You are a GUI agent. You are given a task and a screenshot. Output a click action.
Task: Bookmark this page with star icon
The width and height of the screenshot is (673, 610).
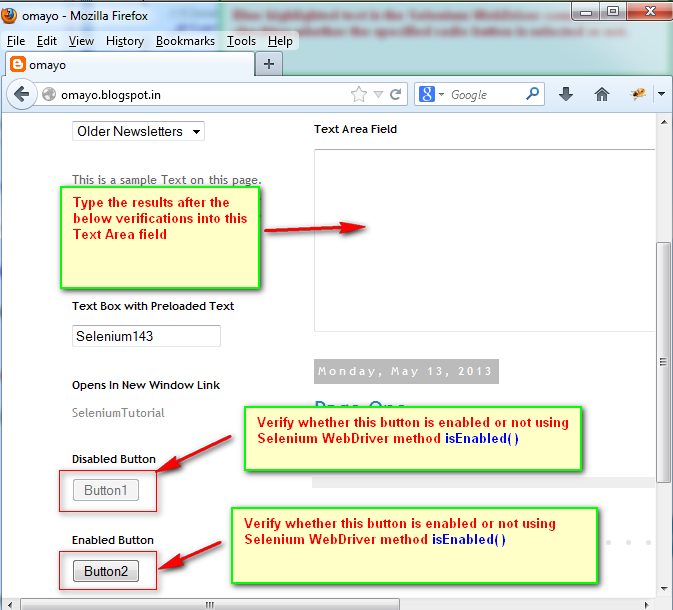tap(359, 94)
